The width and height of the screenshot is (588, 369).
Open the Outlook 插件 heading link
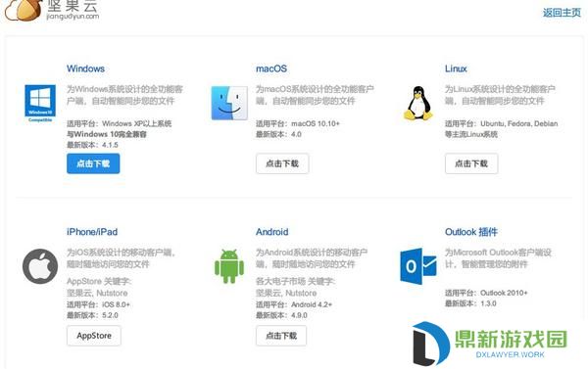471,232
